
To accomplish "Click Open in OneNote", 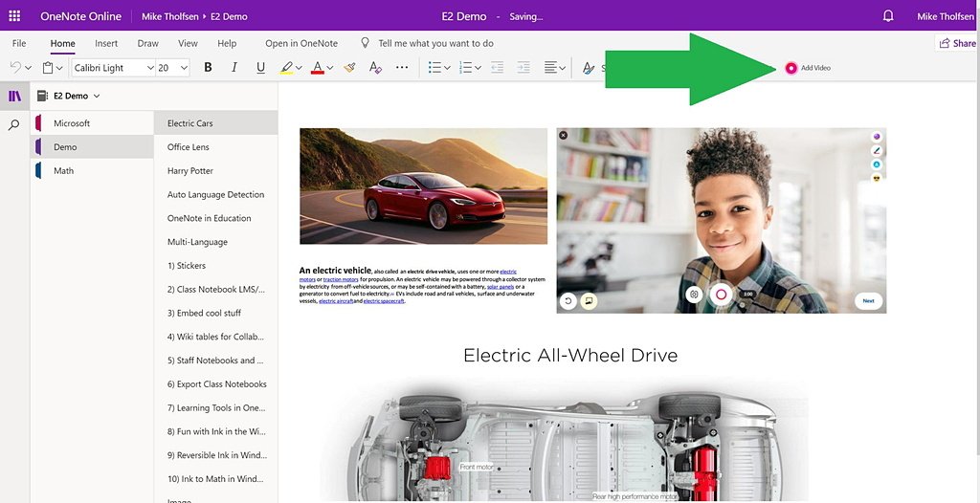I will pyautogui.click(x=301, y=43).
